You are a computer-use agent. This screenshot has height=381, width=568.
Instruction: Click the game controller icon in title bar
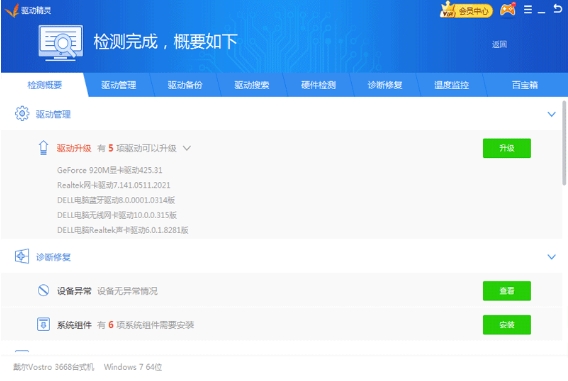coord(508,9)
